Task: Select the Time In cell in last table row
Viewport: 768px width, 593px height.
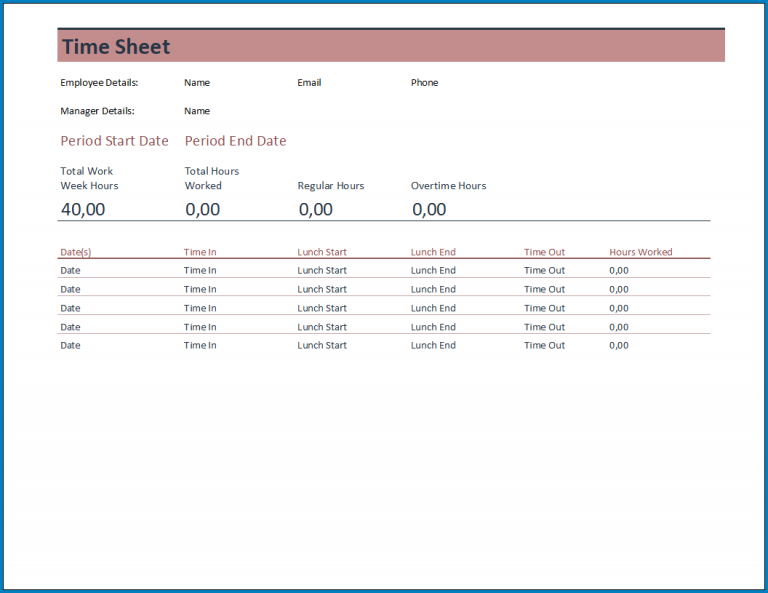Action: click(x=200, y=346)
